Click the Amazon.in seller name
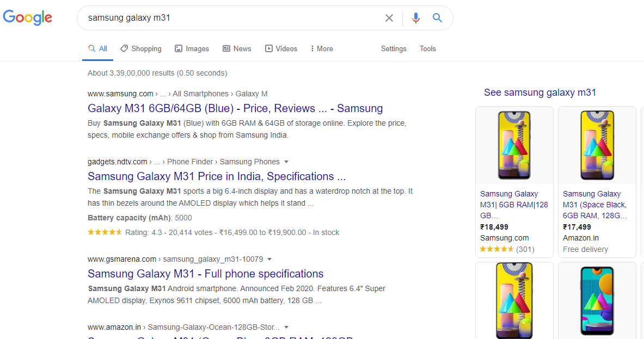The height and width of the screenshot is (339, 644). [581, 238]
